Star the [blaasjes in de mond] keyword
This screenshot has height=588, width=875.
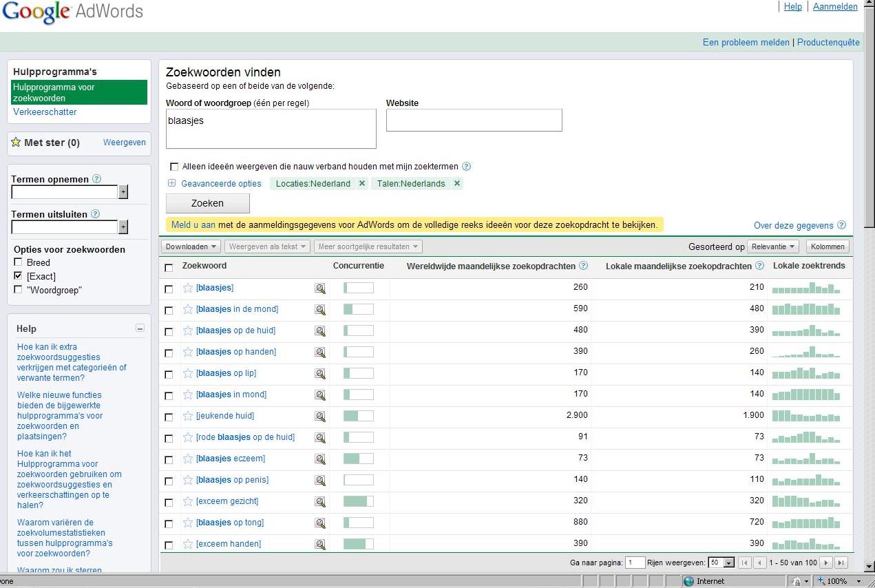pyautogui.click(x=188, y=309)
